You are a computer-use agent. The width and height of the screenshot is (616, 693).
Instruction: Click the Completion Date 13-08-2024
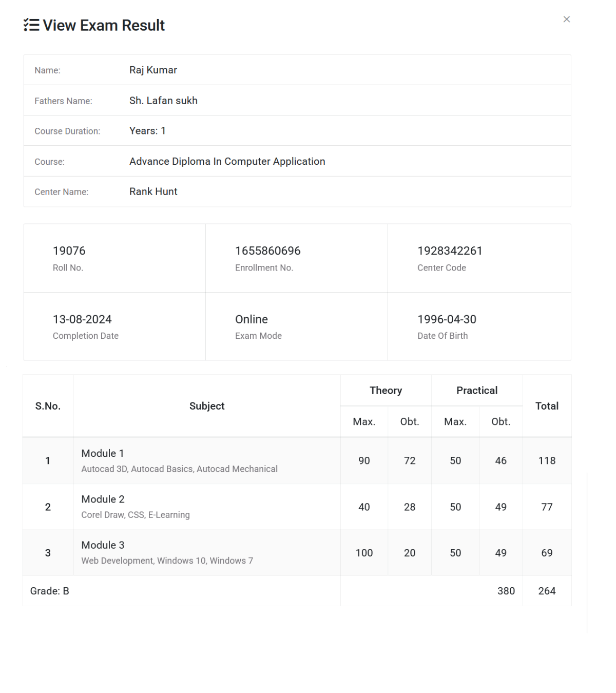click(x=82, y=319)
